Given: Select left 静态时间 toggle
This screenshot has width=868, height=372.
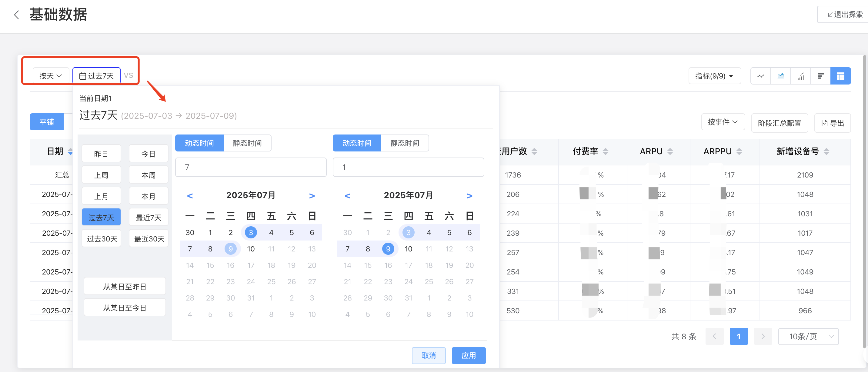Looking at the screenshot, I should (247, 143).
